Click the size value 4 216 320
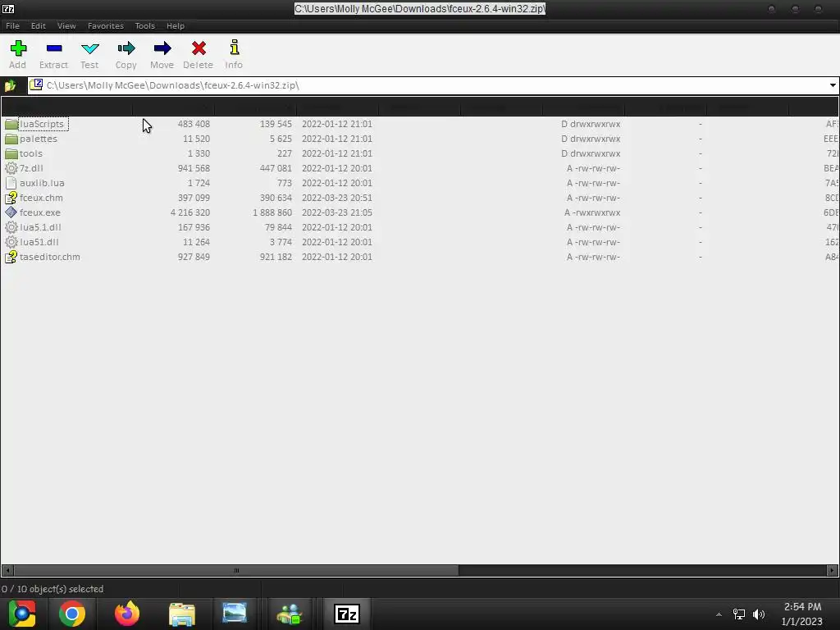 pos(190,212)
